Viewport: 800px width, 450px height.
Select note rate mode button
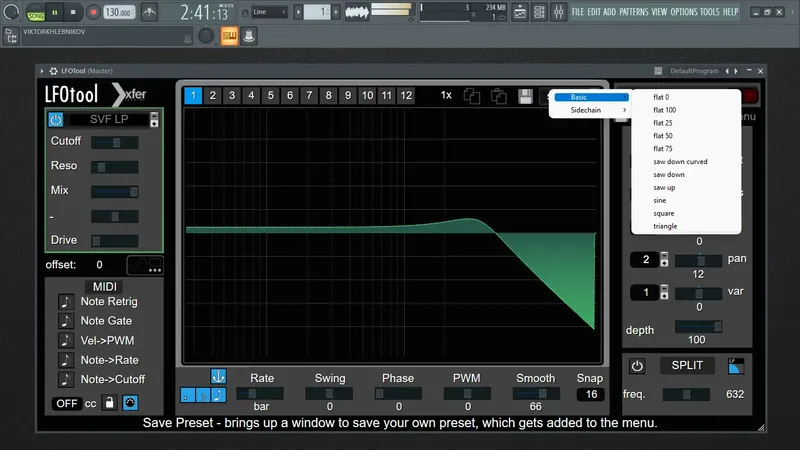click(218, 395)
